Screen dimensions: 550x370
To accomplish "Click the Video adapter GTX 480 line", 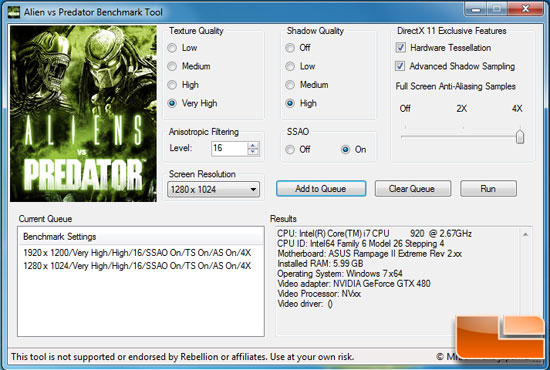I will pos(354,284).
